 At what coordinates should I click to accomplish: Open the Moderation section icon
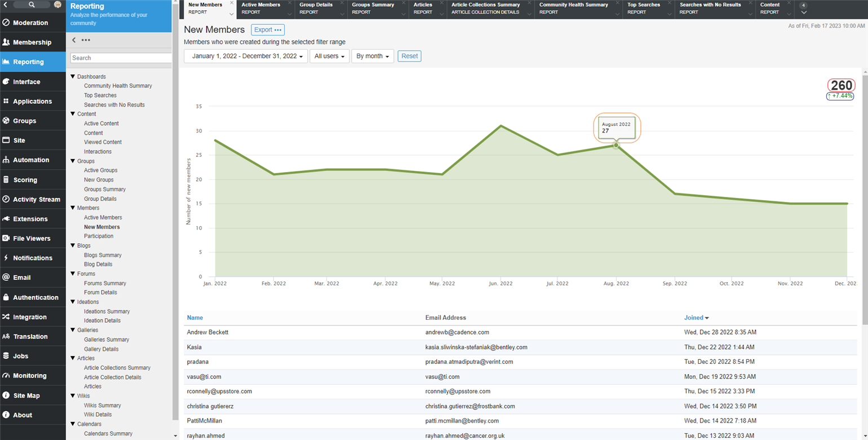pyautogui.click(x=6, y=23)
